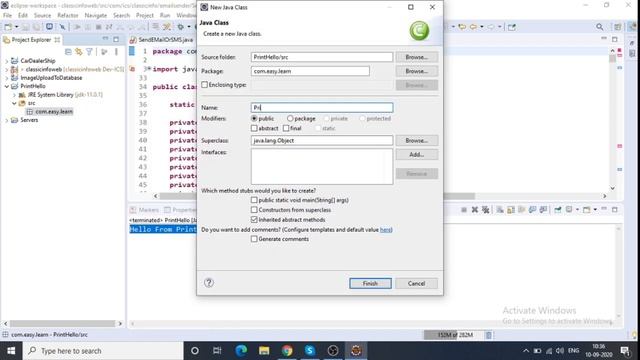Check the abstract modifier checkbox
This screenshot has height=360, width=640.
[254, 128]
